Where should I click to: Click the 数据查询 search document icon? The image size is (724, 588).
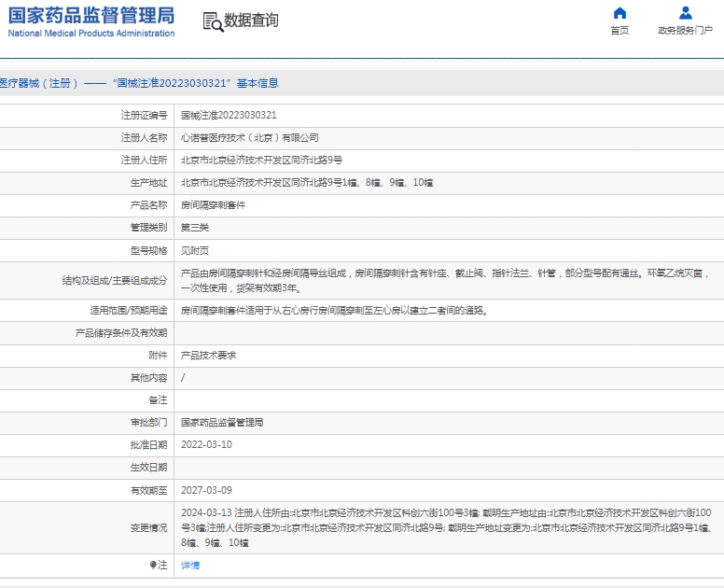213,21
